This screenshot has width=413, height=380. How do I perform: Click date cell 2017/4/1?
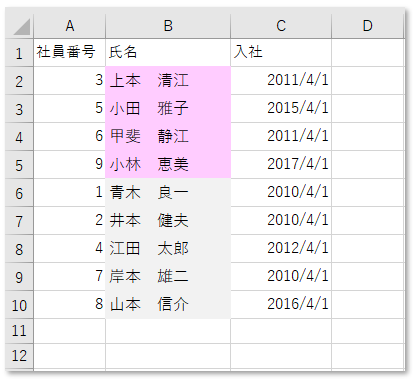281,165
